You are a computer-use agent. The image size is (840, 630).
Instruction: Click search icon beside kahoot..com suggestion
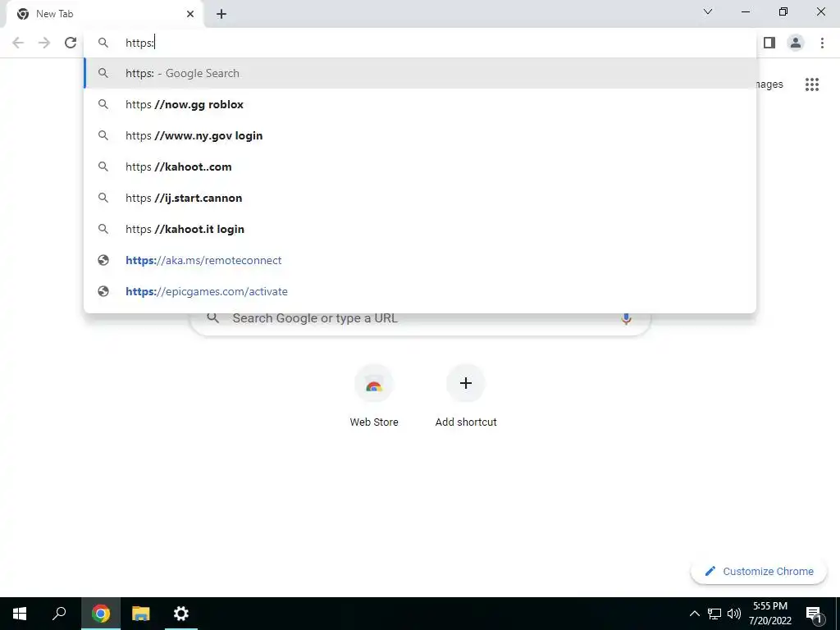pos(103,167)
